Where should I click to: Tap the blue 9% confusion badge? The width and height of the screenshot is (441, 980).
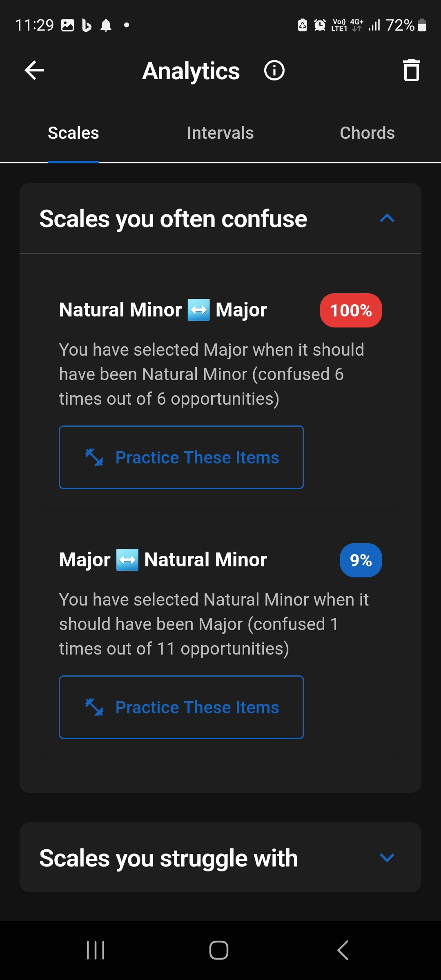tap(361, 560)
